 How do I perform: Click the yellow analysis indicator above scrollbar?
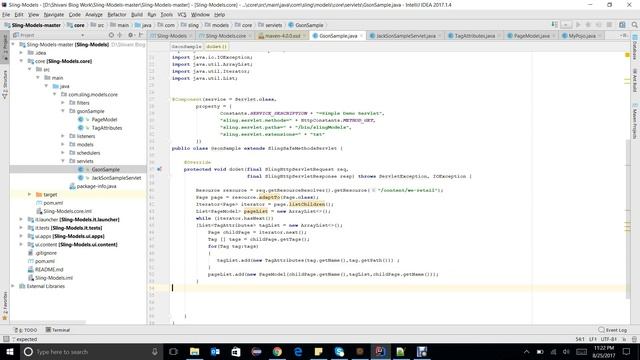627,55
